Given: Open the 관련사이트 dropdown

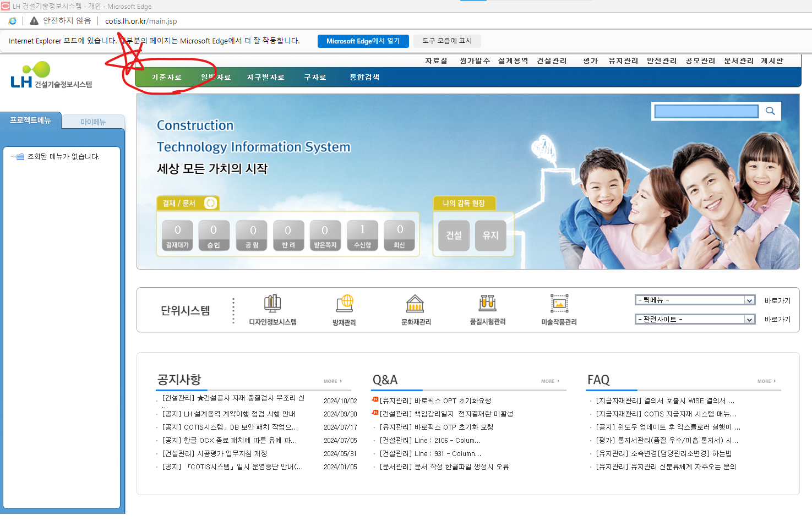Looking at the screenshot, I should click(x=695, y=319).
